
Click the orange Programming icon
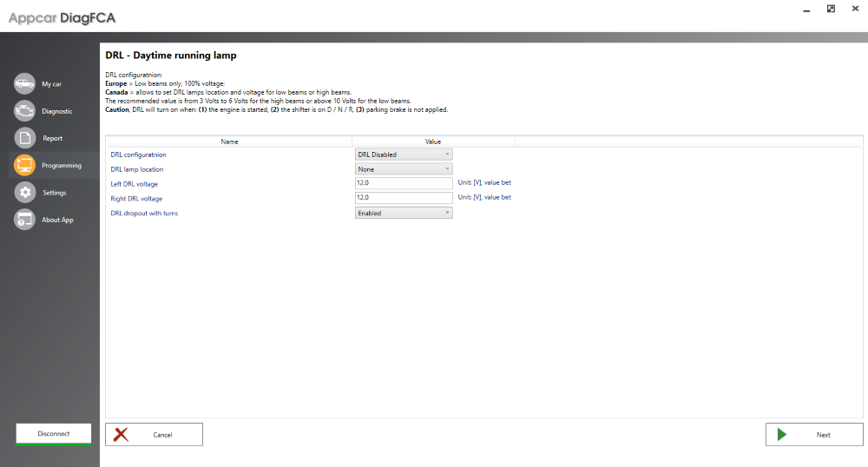pyautogui.click(x=24, y=165)
